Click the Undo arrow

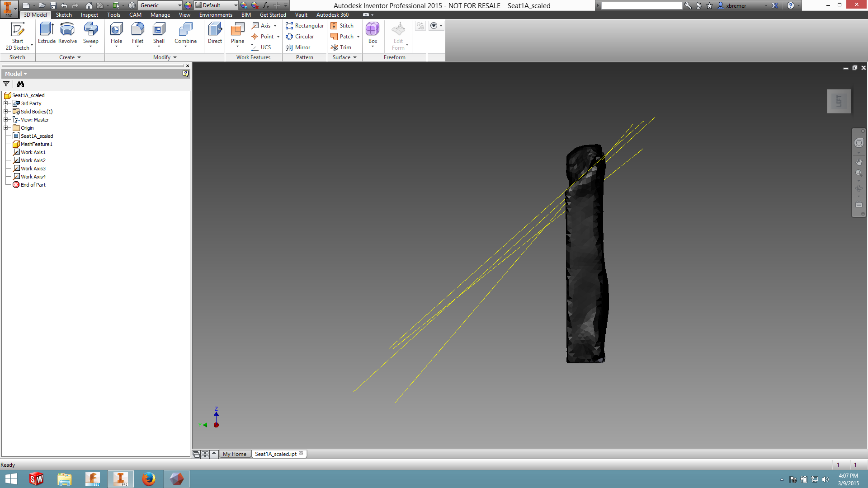pos(64,5)
